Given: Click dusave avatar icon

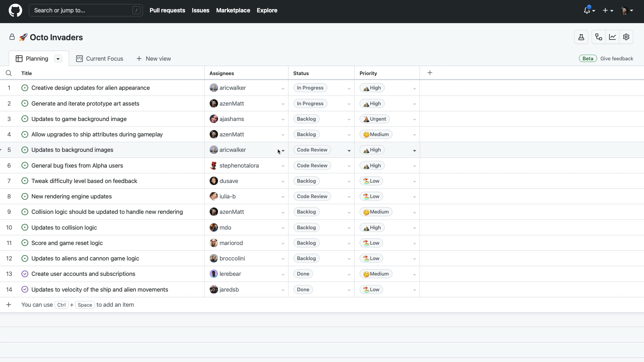Looking at the screenshot, I should (x=214, y=181).
